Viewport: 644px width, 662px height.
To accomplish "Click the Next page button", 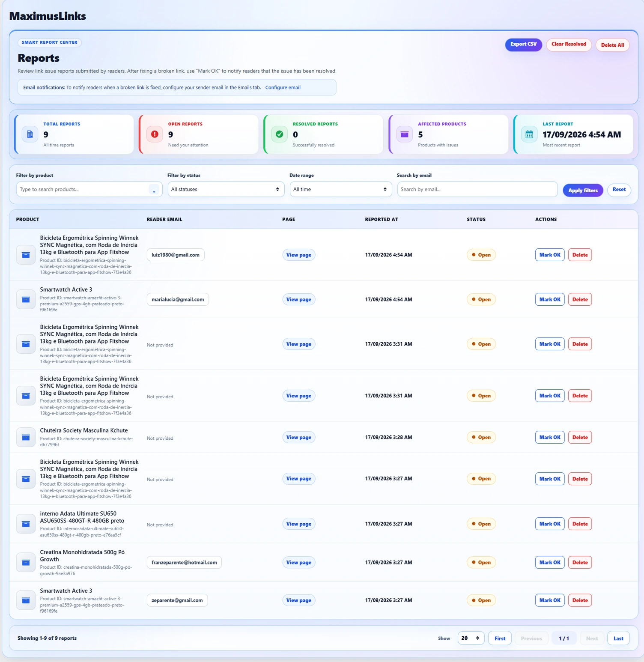I will coord(592,638).
